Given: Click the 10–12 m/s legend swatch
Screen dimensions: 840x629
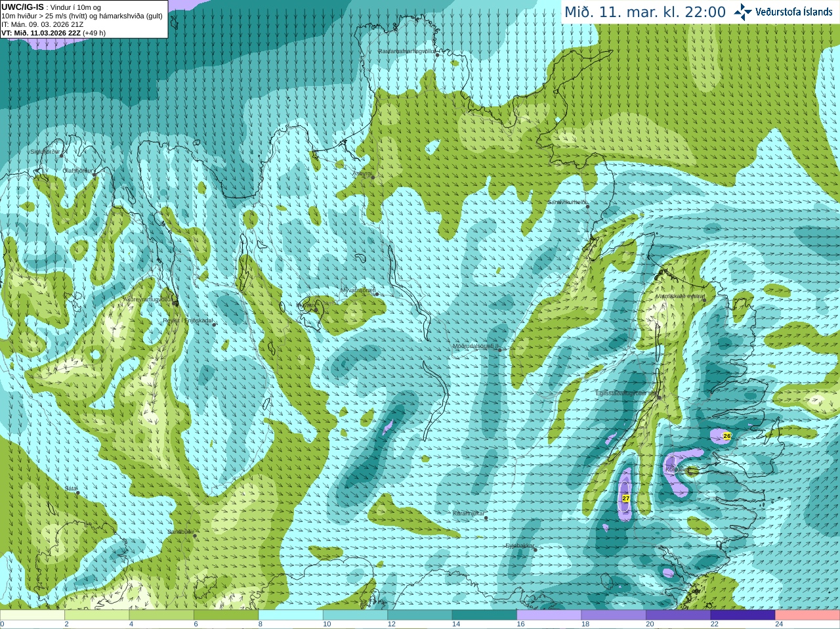Looking at the screenshot, I should click(355, 615).
